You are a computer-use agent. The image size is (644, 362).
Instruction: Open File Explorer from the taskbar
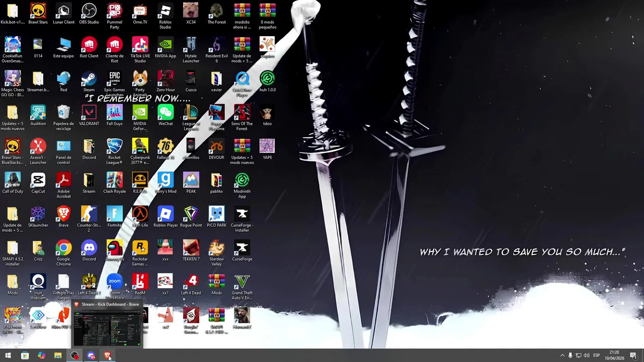pos(58,355)
